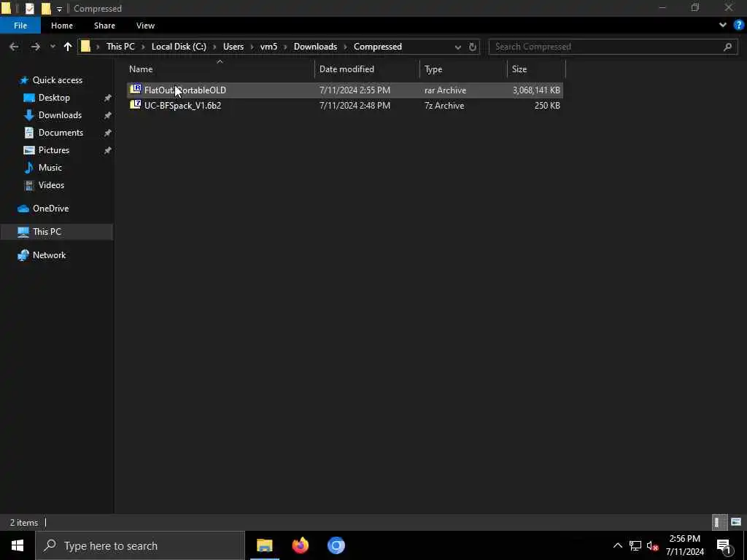Image resolution: width=747 pixels, height=560 pixels.
Task: Expand the ribbon with the chevron
Action: click(x=723, y=26)
